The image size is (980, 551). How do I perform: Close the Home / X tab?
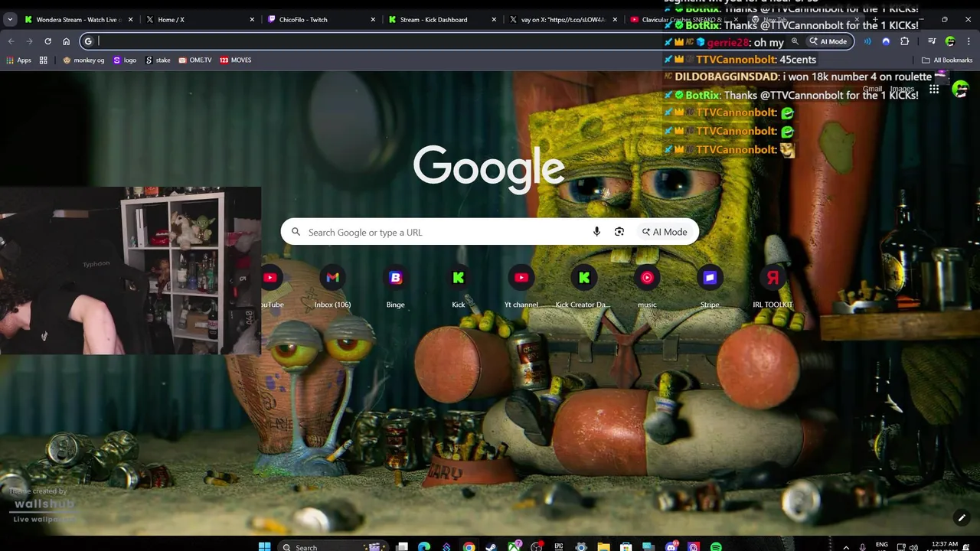coord(252,20)
